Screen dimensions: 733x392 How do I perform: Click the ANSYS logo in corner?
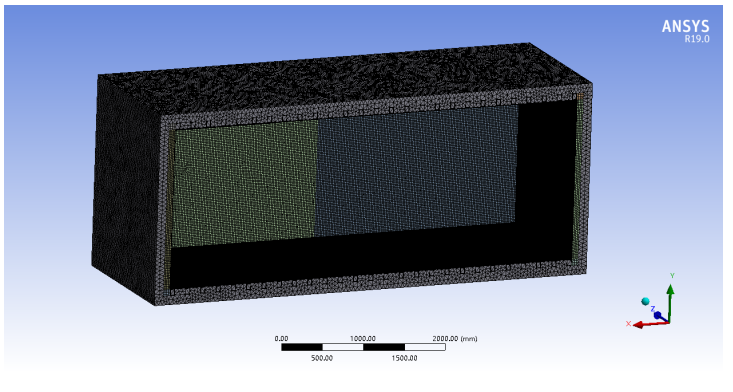(x=685, y=27)
